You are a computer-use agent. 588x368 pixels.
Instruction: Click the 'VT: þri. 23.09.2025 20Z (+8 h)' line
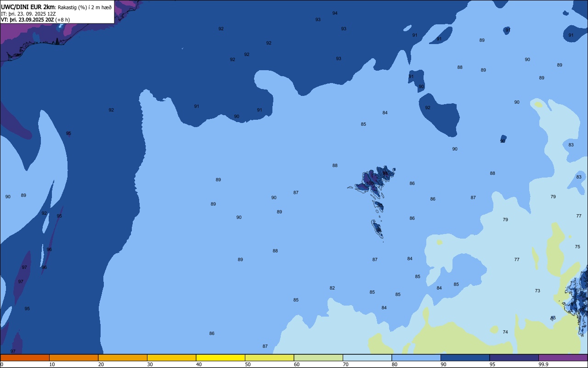coord(35,20)
